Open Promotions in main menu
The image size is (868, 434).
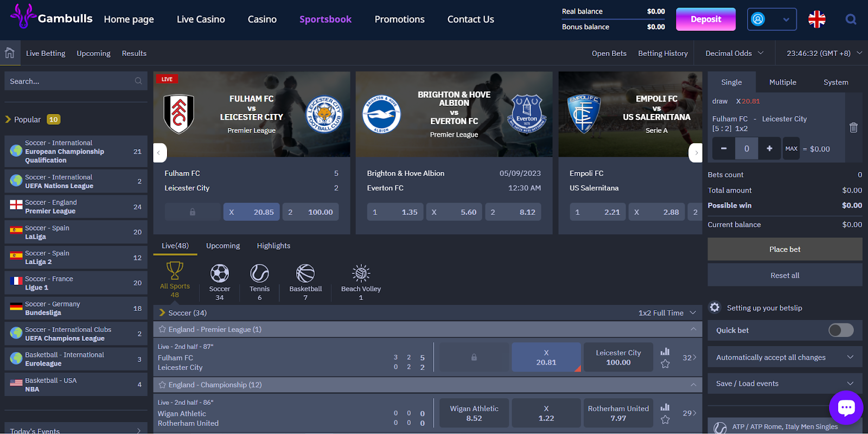click(399, 20)
